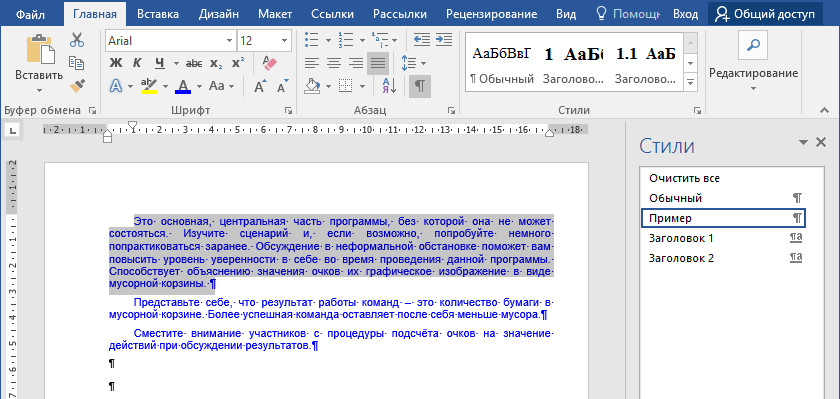Apply the yellow text highlight color

click(x=148, y=86)
